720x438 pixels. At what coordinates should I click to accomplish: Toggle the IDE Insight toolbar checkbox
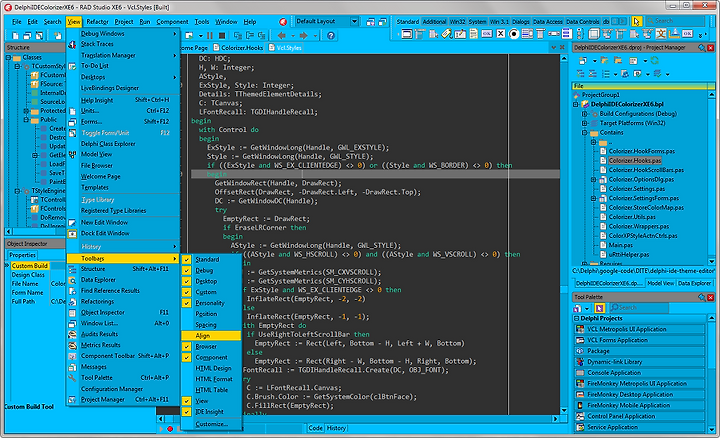(x=186, y=412)
